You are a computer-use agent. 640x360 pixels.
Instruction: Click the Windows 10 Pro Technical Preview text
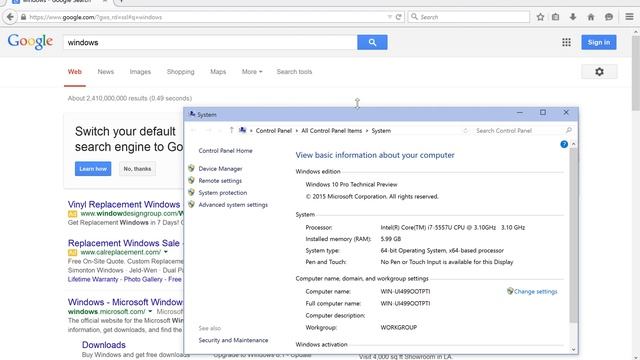tap(351, 184)
